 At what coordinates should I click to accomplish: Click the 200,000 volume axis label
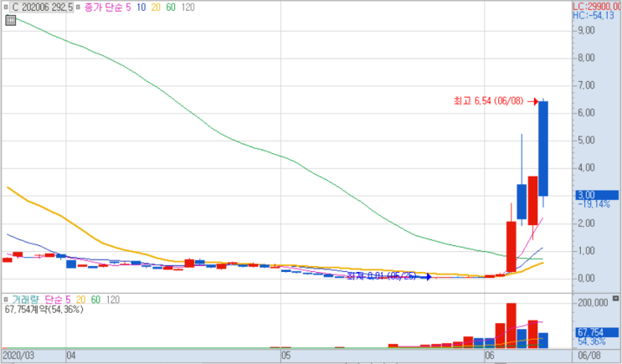pos(593,303)
